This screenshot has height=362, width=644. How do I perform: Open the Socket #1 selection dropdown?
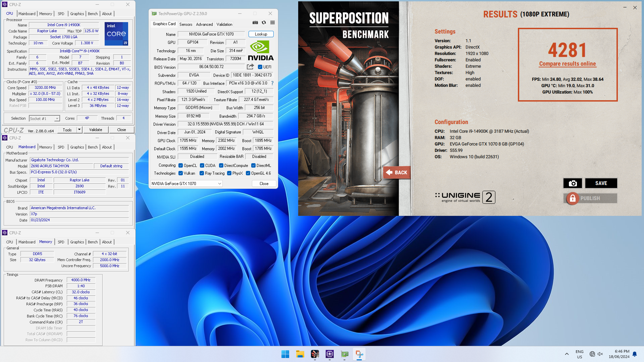click(x=44, y=118)
